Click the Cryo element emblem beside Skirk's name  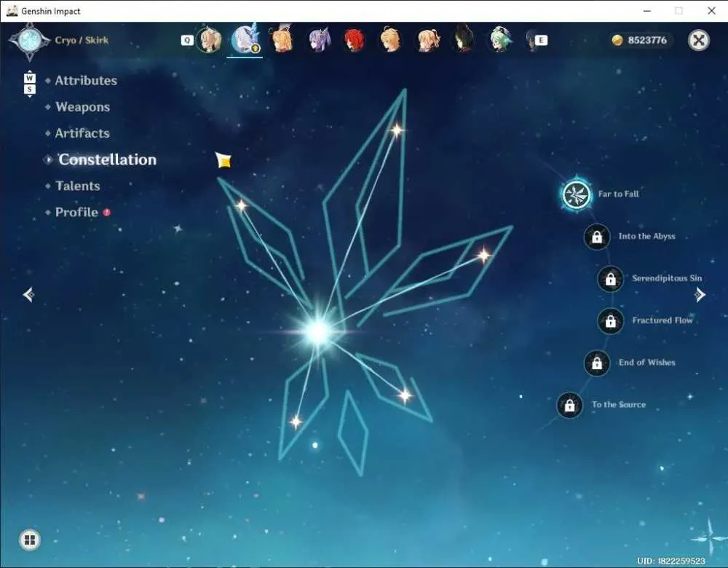30,41
